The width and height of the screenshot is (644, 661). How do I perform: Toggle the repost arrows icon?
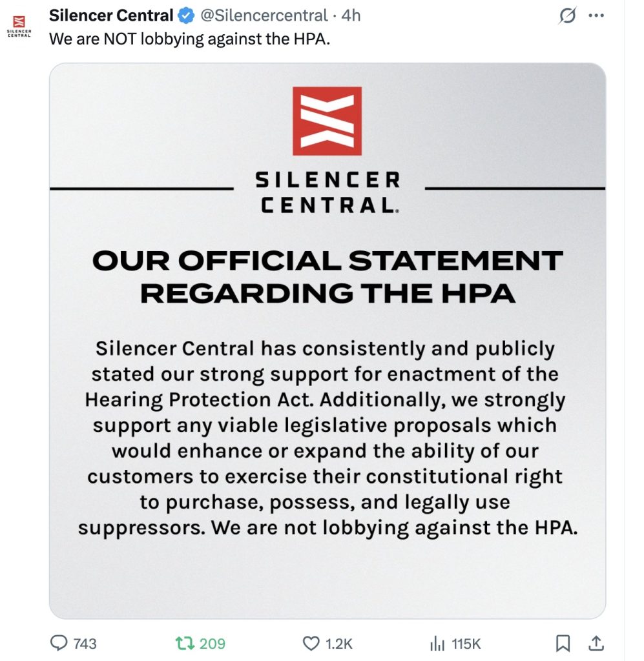185,643
